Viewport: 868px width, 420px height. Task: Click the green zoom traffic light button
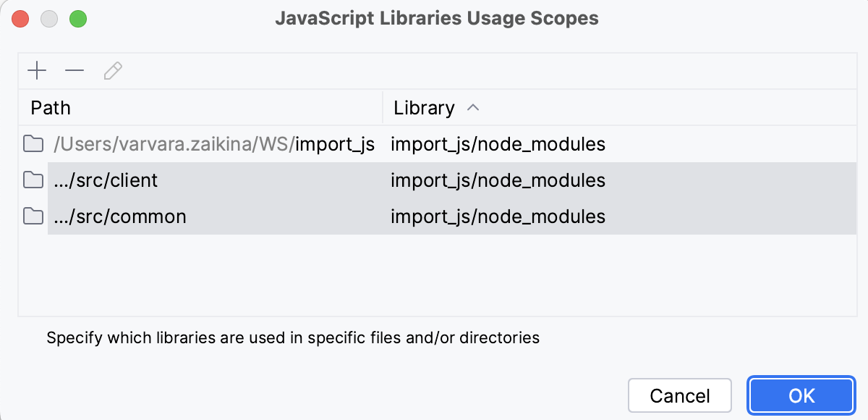pos(78,19)
